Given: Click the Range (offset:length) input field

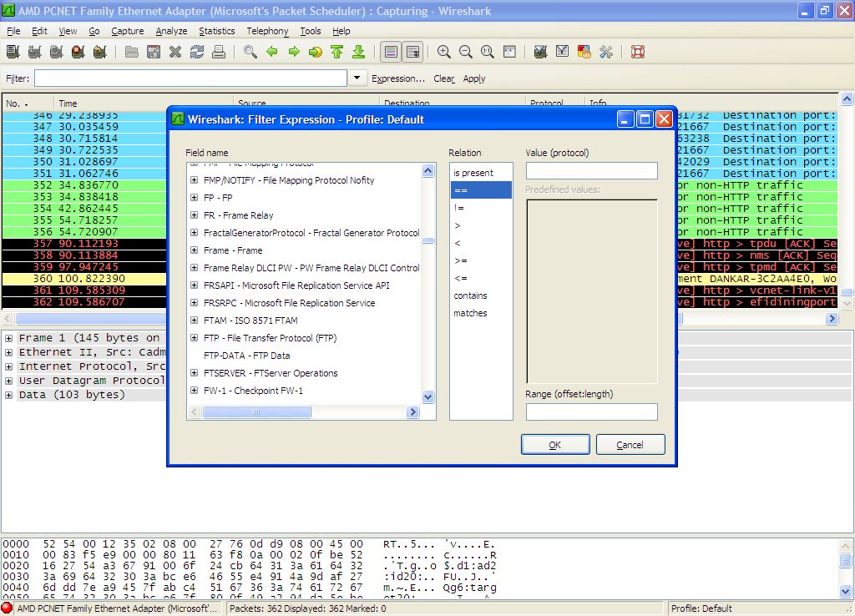Looking at the screenshot, I should 592,412.
